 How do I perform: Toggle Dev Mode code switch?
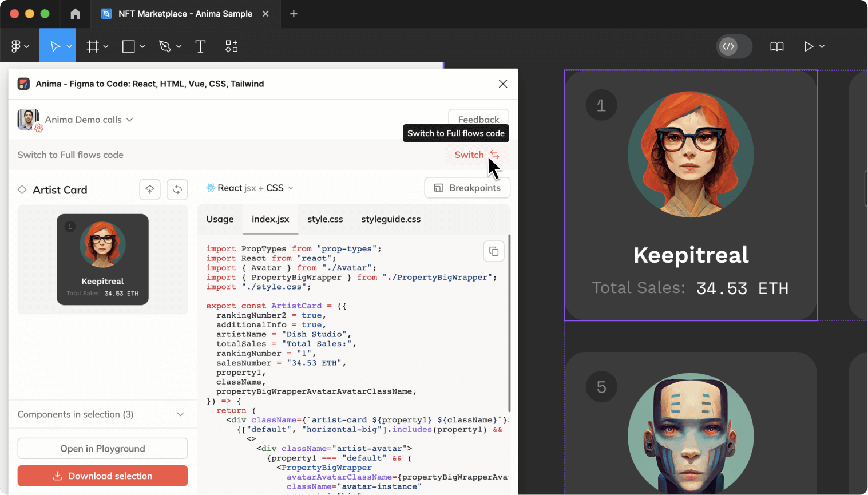tap(734, 46)
